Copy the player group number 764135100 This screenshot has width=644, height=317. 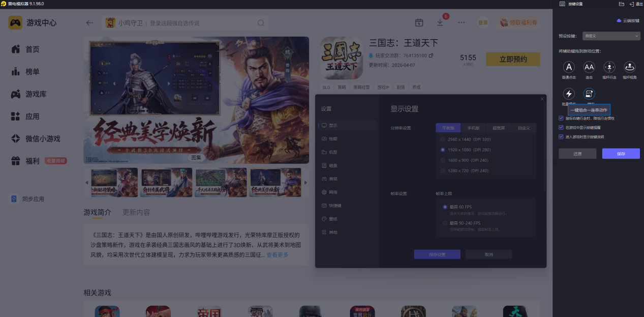pyautogui.click(x=431, y=55)
